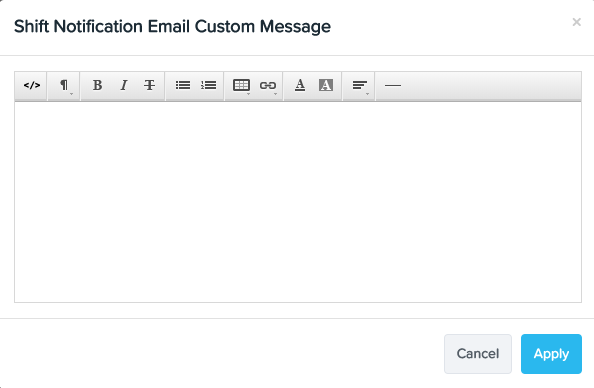This screenshot has height=388, width=594.
Task: Open the link insert menu
Action: click(268, 86)
